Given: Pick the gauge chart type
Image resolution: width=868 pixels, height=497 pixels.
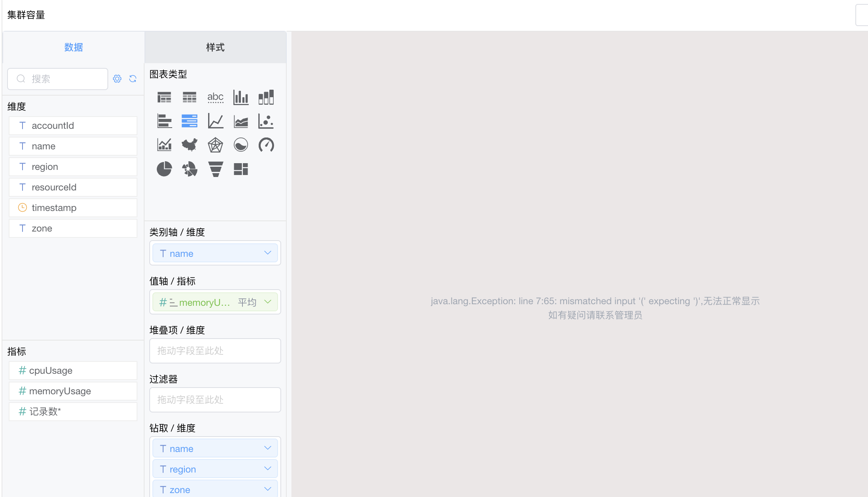Looking at the screenshot, I should [x=266, y=145].
